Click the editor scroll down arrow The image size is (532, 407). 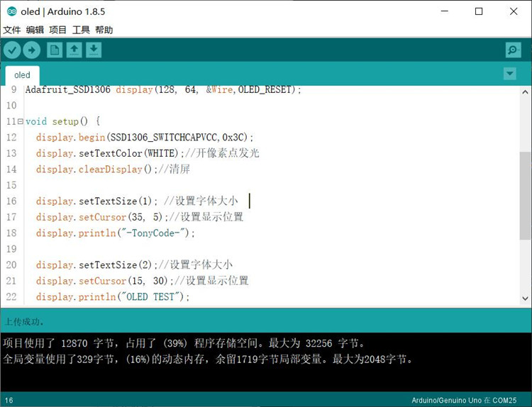pyautogui.click(x=525, y=299)
